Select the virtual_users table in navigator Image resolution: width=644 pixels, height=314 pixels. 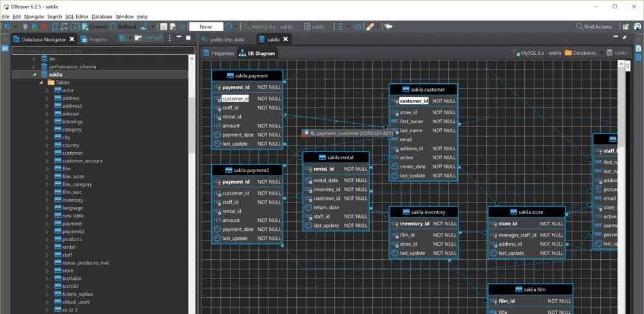tap(75, 302)
